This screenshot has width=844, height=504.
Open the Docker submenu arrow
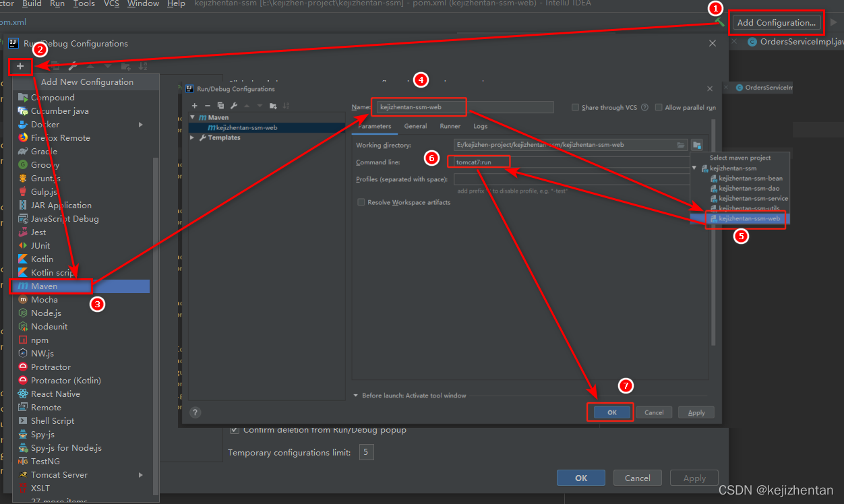click(x=141, y=124)
